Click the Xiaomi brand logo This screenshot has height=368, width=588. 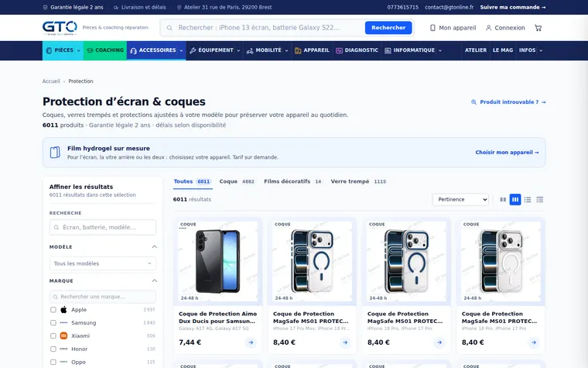[x=63, y=335]
